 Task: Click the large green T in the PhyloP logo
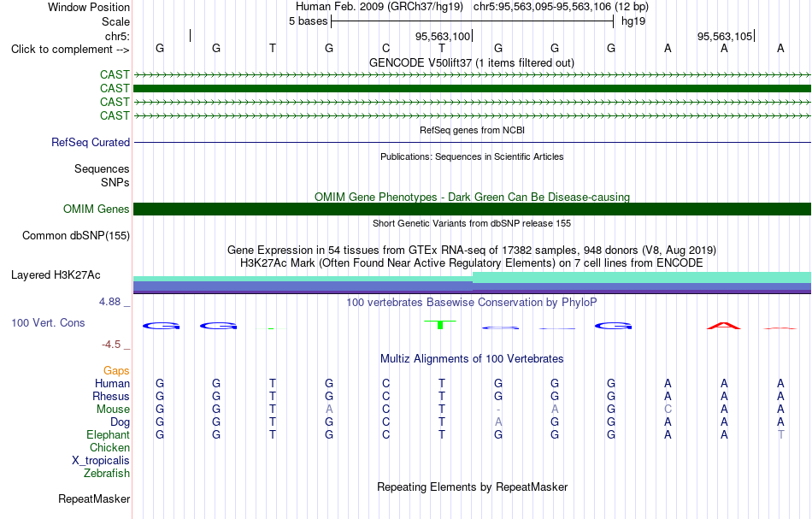(x=440, y=325)
